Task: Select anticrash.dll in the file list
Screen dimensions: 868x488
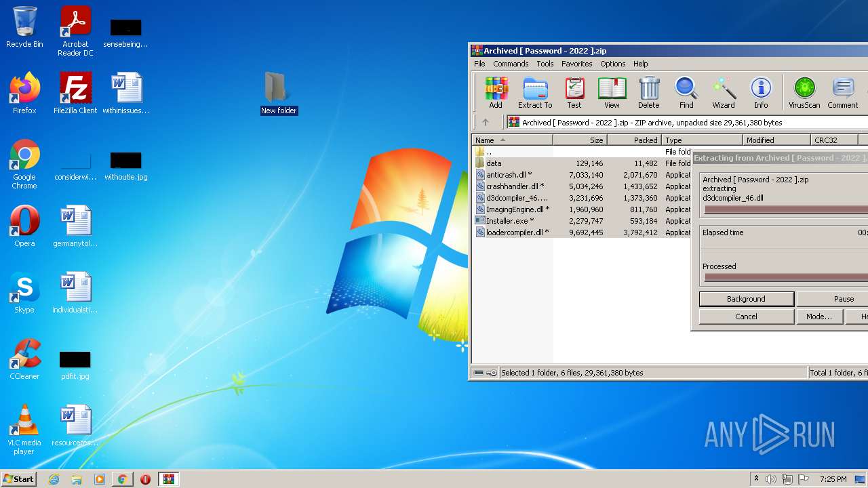Action: (x=583, y=175)
